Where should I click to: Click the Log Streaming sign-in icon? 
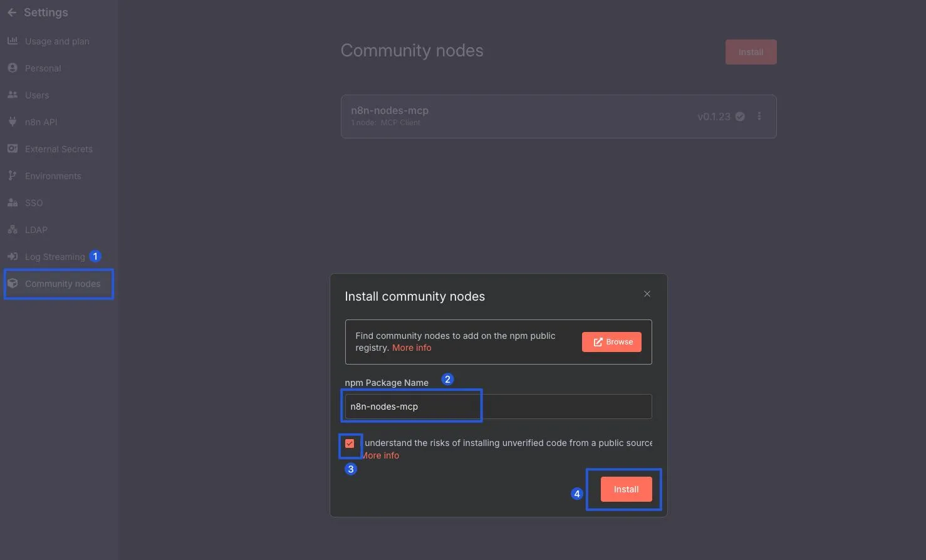pos(12,256)
